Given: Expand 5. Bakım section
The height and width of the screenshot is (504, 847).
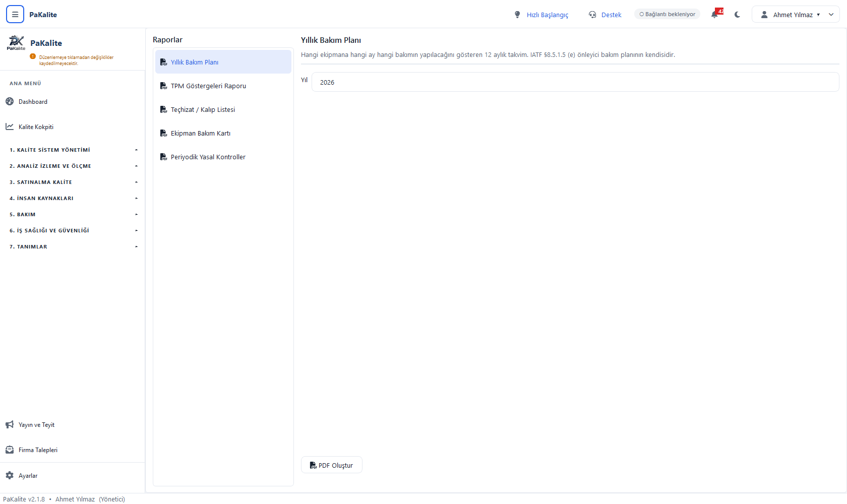Looking at the screenshot, I should (x=73, y=214).
